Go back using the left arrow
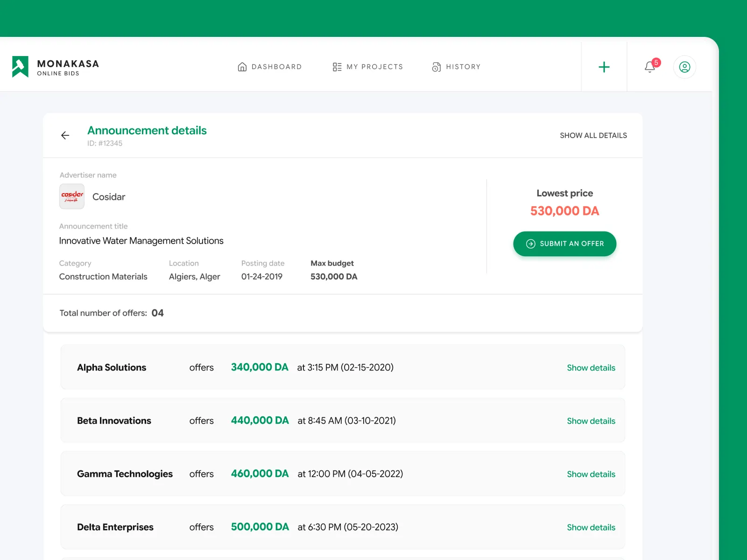Image resolution: width=747 pixels, height=560 pixels. pyautogui.click(x=65, y=135)
